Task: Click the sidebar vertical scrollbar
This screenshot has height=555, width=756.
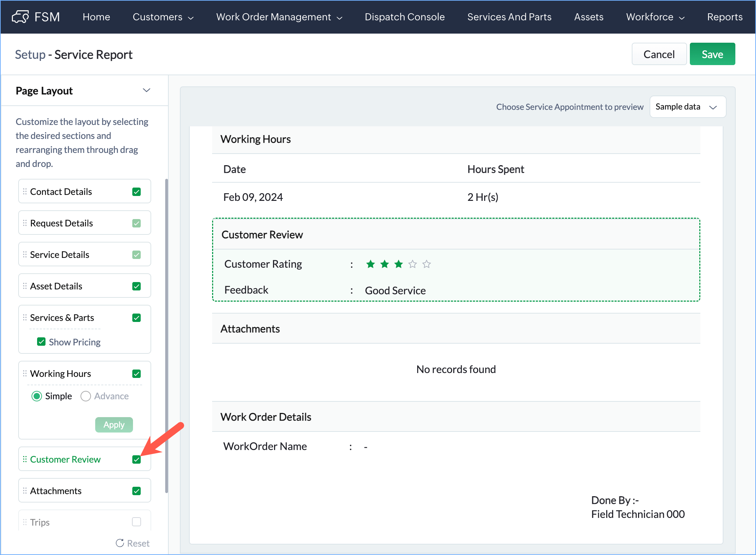Action: pyautogui.click(x=166, y=336)
